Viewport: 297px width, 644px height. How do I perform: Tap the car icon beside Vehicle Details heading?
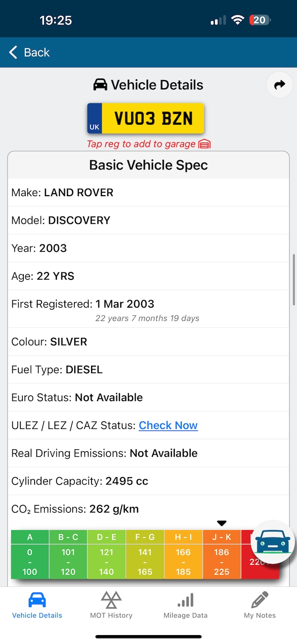click(x=100, y=85)
